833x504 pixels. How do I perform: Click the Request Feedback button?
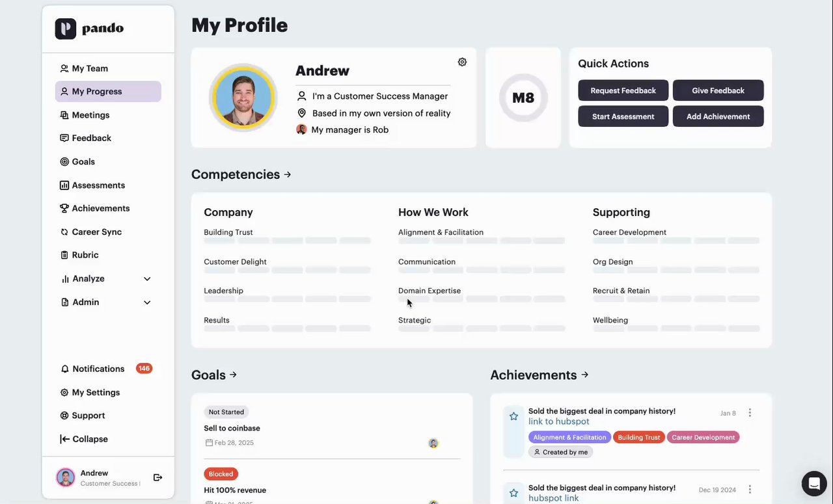pyautogui.click(x=623, y=90)
